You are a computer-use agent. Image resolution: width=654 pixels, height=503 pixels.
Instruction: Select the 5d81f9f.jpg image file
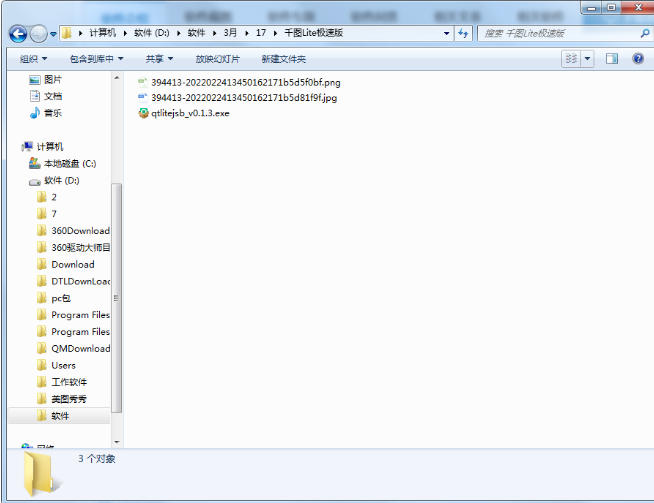click(x=244, y=98)
